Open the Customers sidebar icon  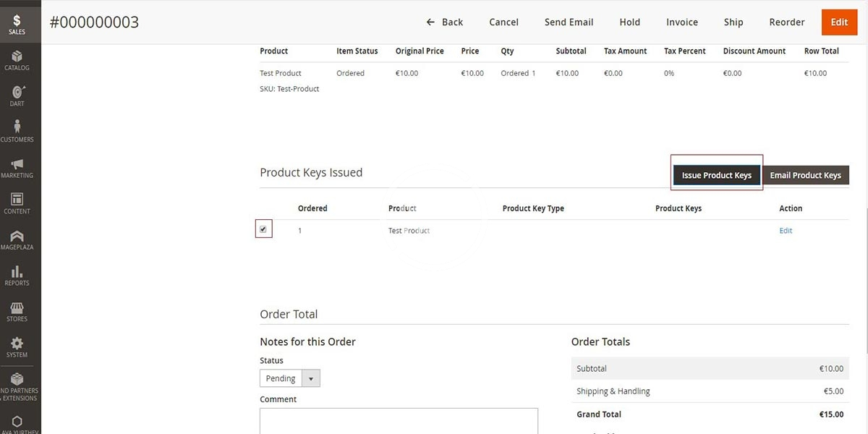tap(17, 131)
